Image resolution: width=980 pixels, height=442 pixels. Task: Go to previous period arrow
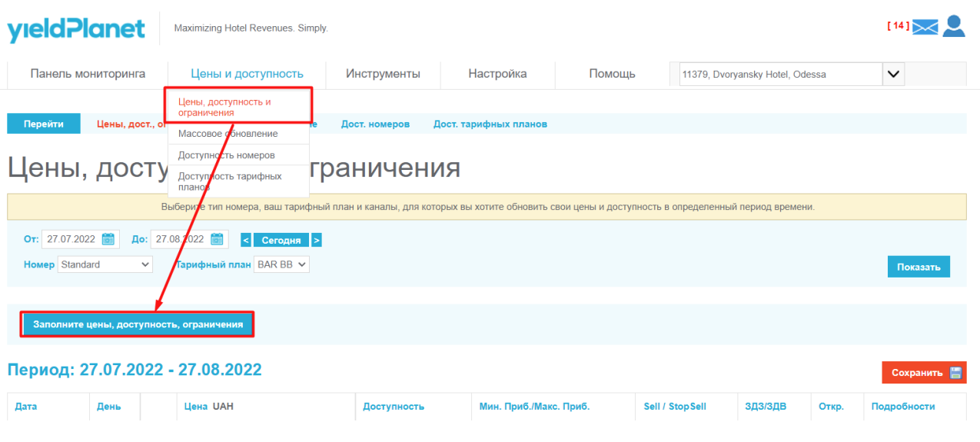pos(246,240)
